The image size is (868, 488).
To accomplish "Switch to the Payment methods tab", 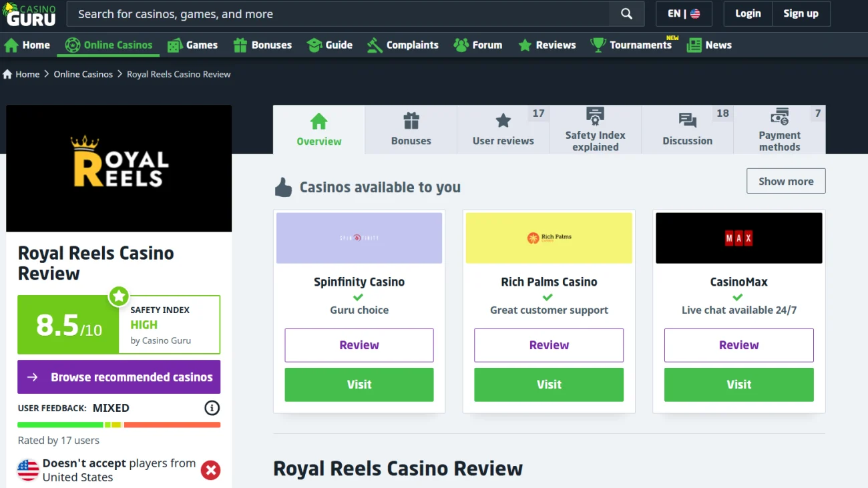I will (x=779, y=130).
